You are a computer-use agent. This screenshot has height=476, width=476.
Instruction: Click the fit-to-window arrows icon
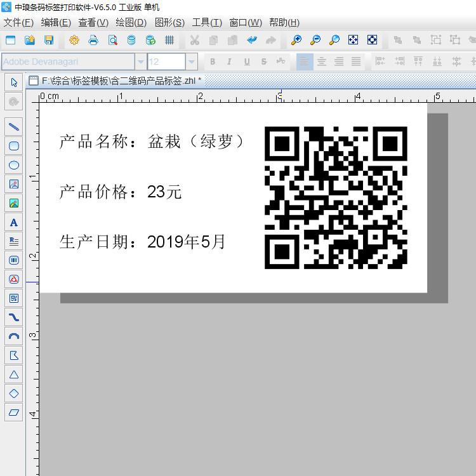point(353,40)
